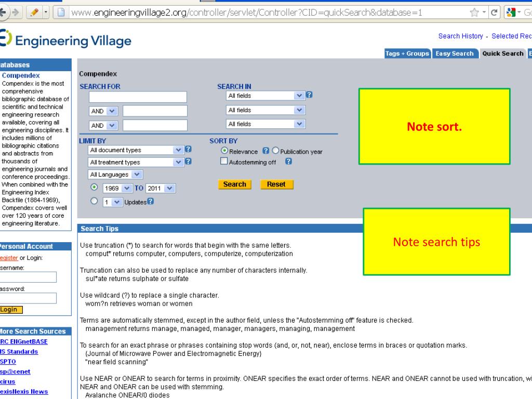Switch to Quick Search tab
This screenshot has height=399, width=532.
(503, 54)
